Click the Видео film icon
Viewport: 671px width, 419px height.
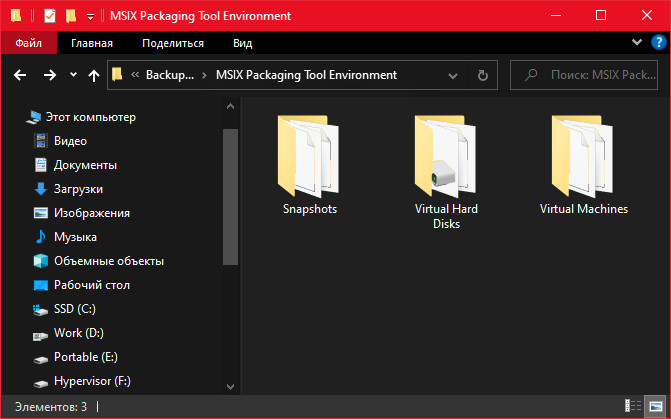point(41,140)
